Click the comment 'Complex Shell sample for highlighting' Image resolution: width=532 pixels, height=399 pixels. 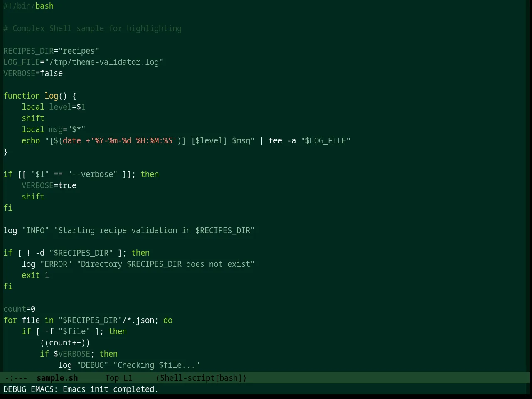pos(97,28)
